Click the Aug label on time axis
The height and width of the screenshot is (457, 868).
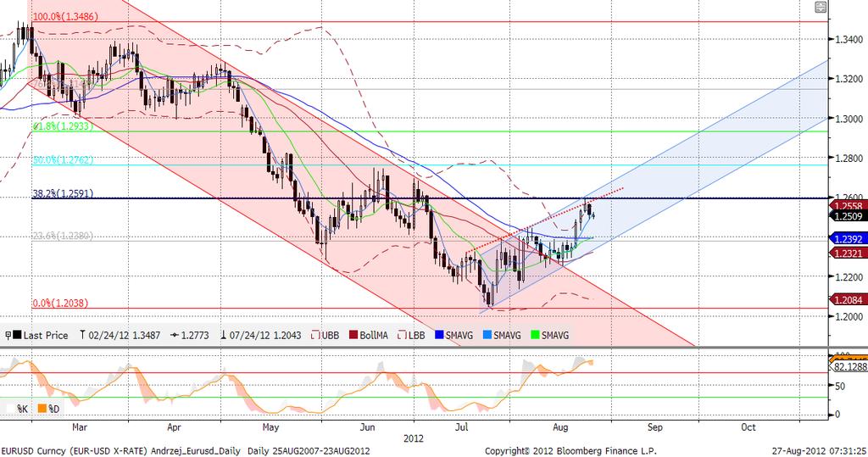pyautogui.click(x=560, y=427)
